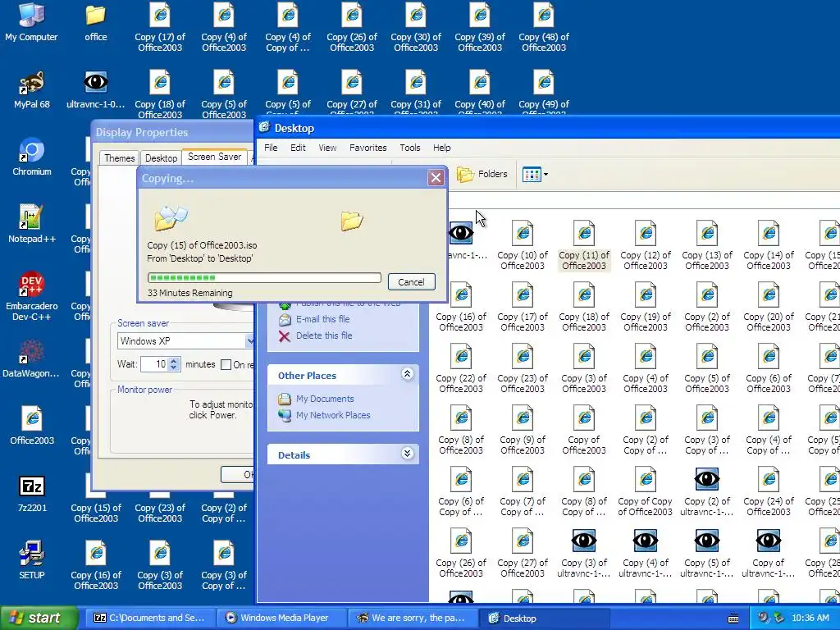Click the copy progress bar
The width and height of the screenshot is (840, 630).
coord(264,277)
